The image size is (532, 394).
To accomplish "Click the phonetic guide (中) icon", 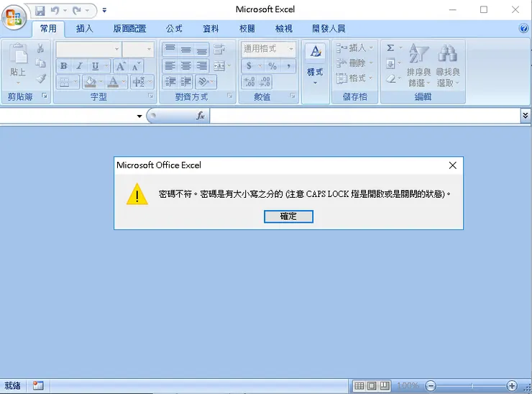I will (139, 82).
